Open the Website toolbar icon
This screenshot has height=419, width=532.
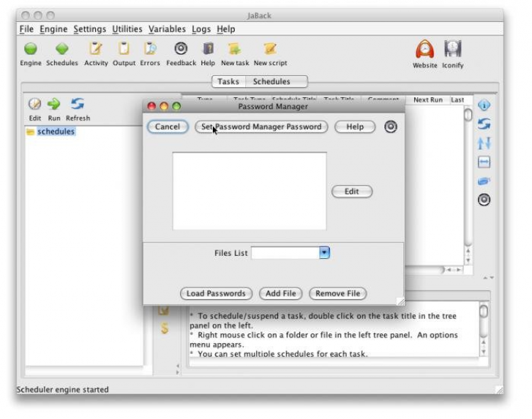coord(425,50)
